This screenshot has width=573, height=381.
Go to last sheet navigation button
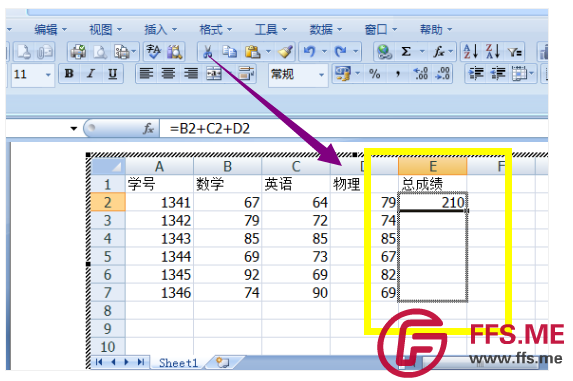[141, 362]
